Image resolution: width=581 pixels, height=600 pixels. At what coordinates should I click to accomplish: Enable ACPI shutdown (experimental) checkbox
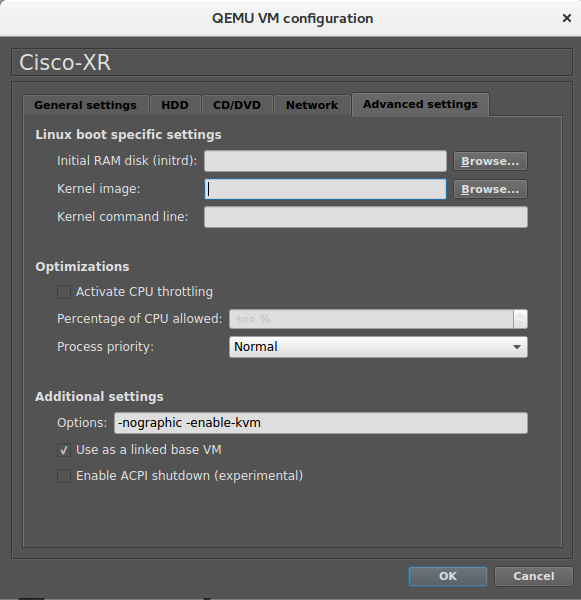(x=64, y=476)
